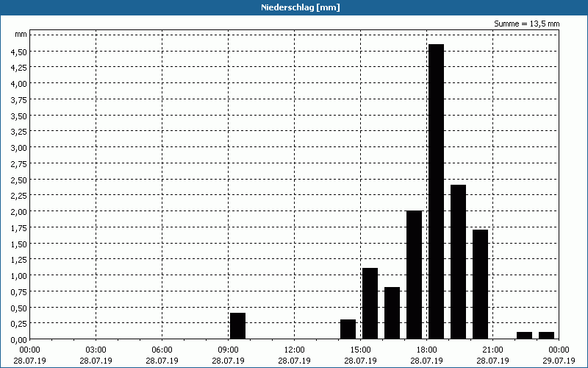Click the precipitation bar right after 09:00

point(237,326)
